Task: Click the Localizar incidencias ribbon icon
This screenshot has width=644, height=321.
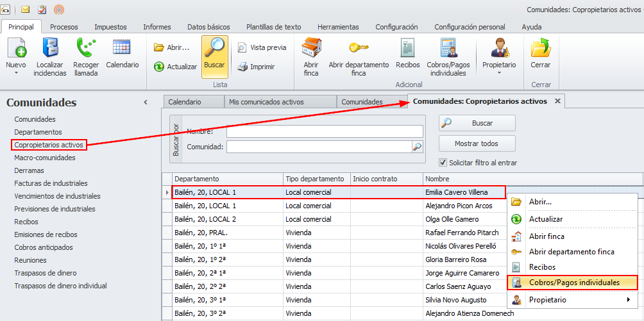Action: coord(50,49)
